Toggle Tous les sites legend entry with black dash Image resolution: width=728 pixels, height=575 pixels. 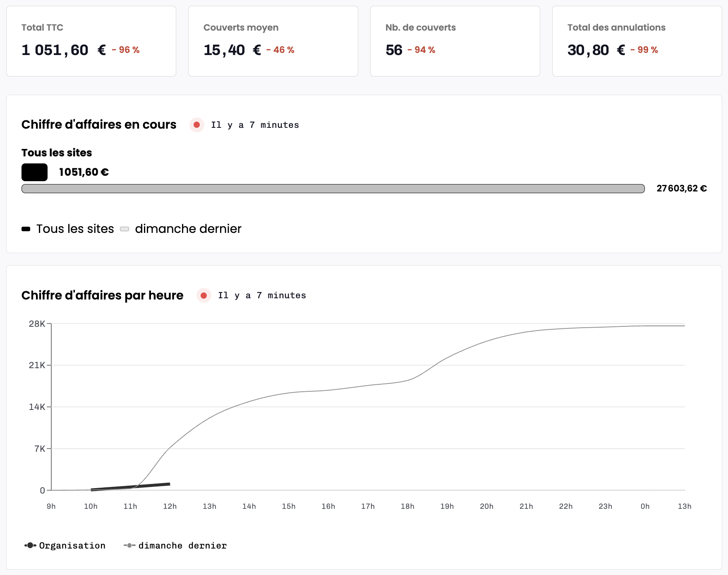pyautogui.click(x=26, y=229)
